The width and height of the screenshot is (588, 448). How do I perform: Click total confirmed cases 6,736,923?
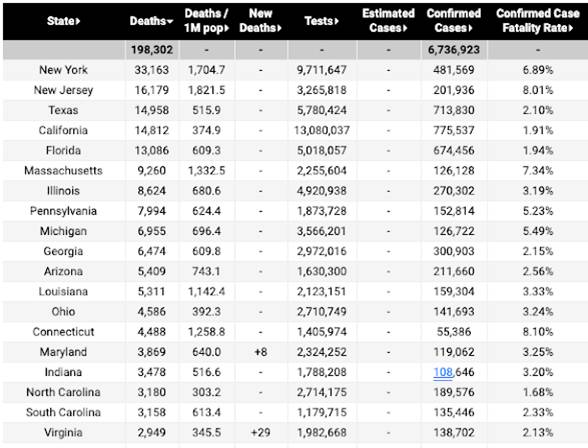pyautogui.click(x=454, y=50)
